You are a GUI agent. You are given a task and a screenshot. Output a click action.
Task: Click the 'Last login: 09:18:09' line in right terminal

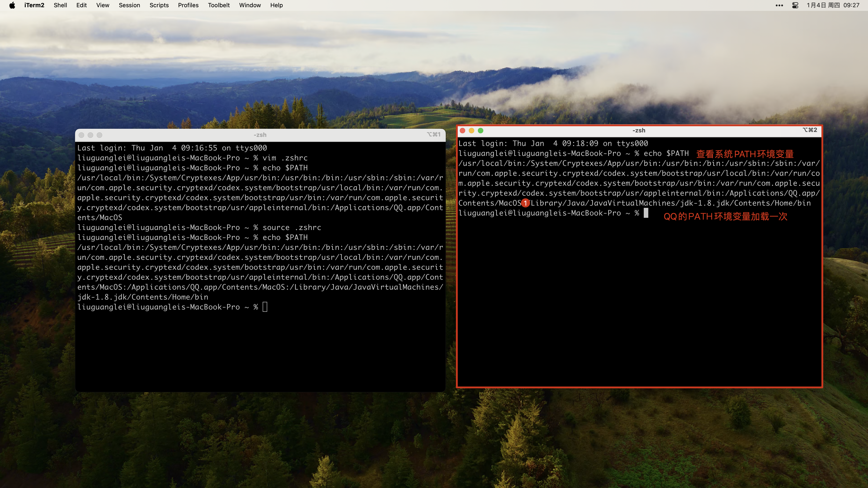[553, 143]
